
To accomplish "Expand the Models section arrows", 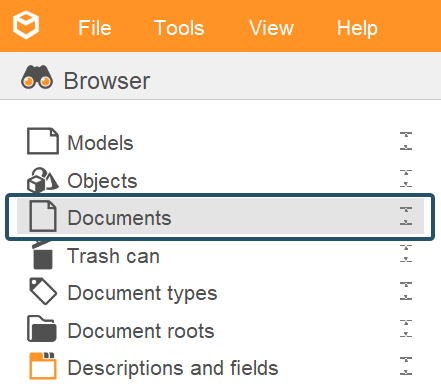I will (x=406, y=141).
